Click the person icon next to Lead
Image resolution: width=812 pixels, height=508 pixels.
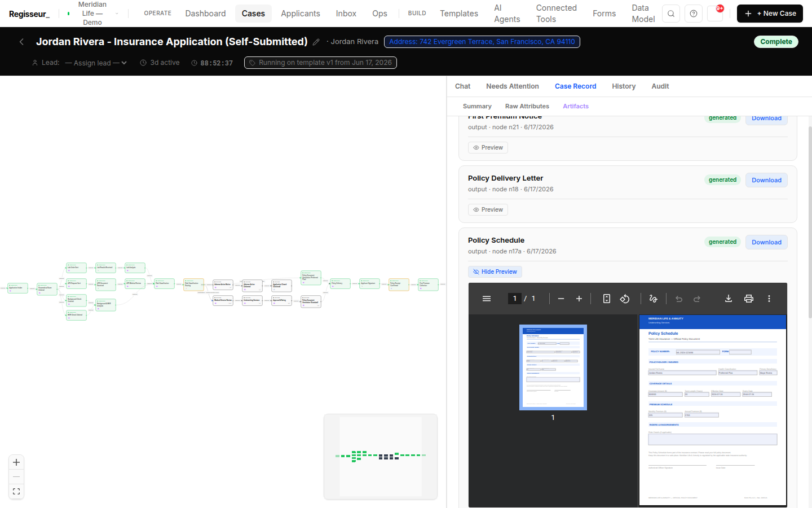35,63
